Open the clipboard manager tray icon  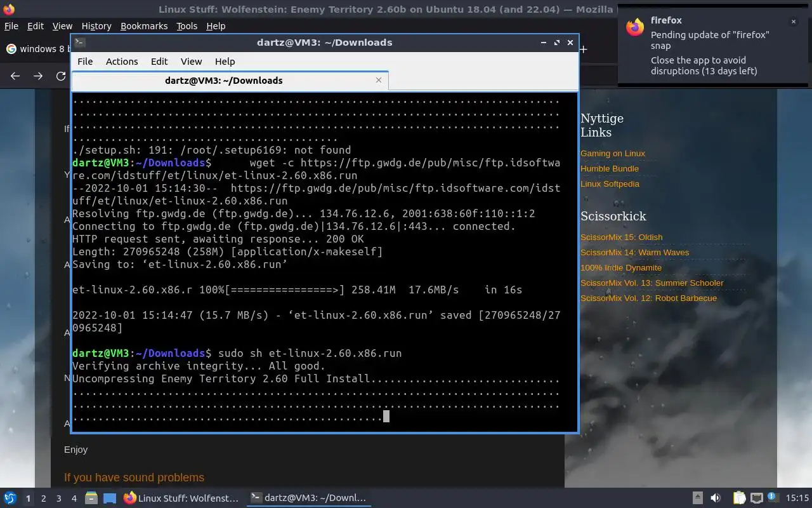point(739,498)
